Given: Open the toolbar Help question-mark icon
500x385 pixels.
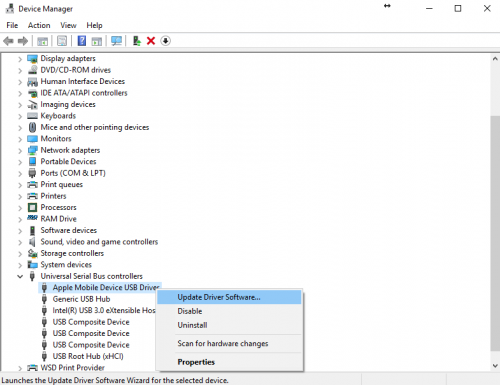Looking at the screenshot, I should coord(82,41).
